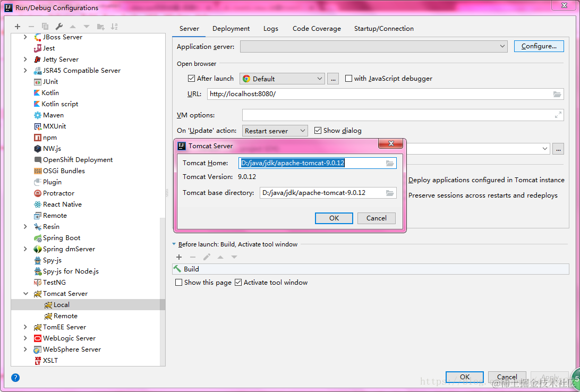The width and height of the screenshot is (580, 392).
Task: Expand the JSR45 Compatible Server node
Action: pos(25,70)
